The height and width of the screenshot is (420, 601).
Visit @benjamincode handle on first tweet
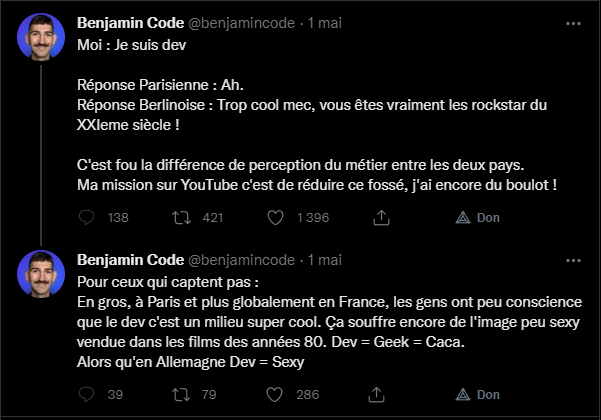(241, 23)
